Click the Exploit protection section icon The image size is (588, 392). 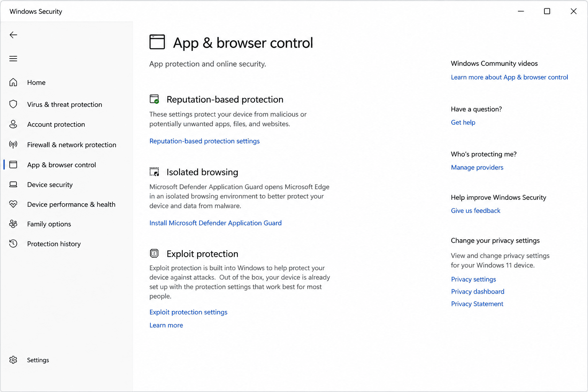tap(154, 253)
